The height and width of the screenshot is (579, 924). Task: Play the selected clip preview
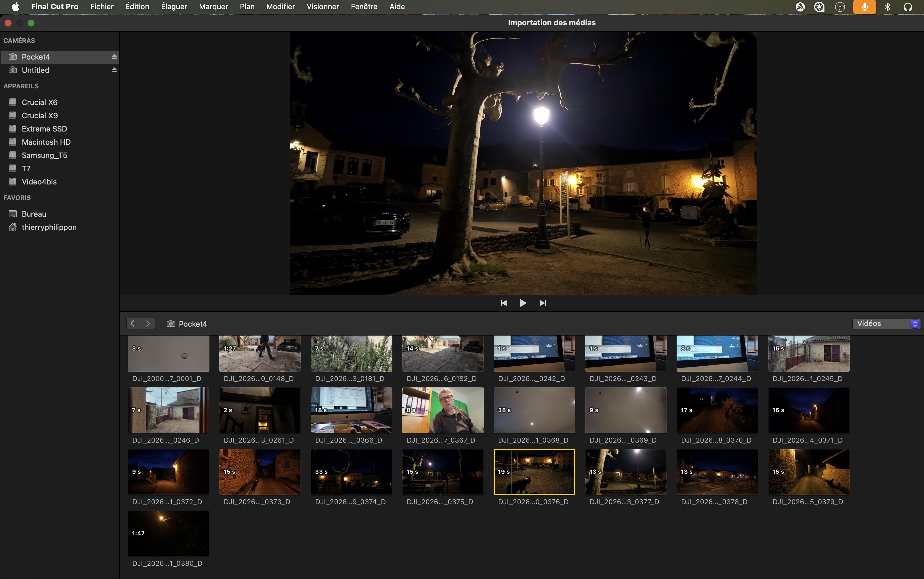point(523,303)
